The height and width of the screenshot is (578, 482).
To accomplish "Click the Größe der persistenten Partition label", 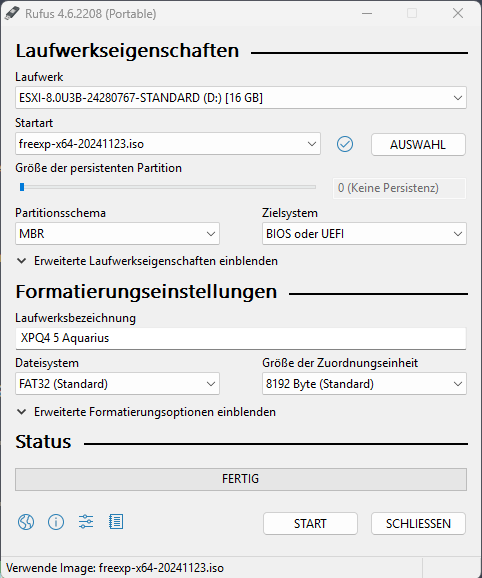I will coord(98,168).
